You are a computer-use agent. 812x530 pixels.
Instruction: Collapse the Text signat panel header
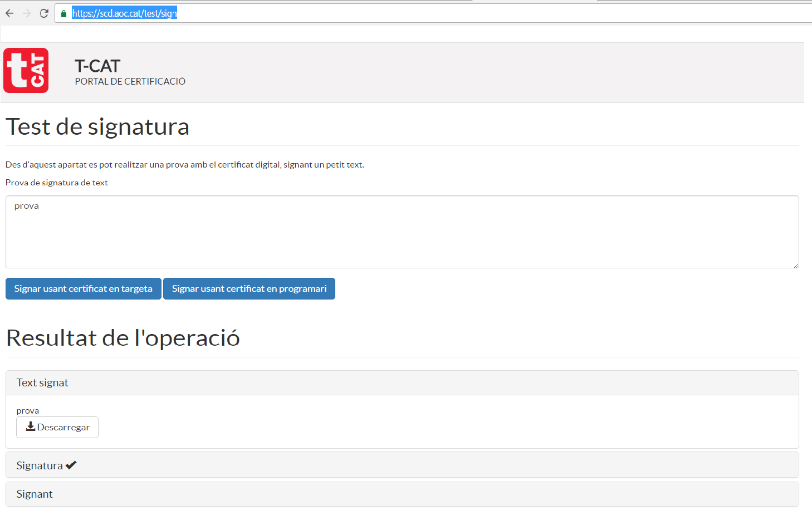[x=42, y=382]
